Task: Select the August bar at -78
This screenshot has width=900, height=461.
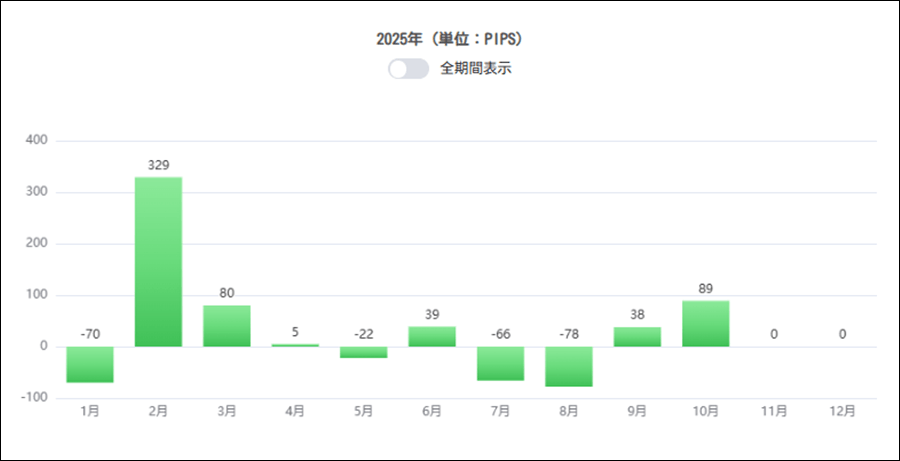Action: pyautogui.click(x=569, y=367)
